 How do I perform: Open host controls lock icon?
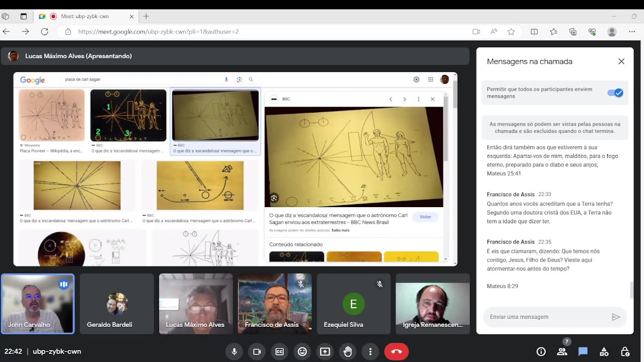pyautogui.click(x=625, y=351)
